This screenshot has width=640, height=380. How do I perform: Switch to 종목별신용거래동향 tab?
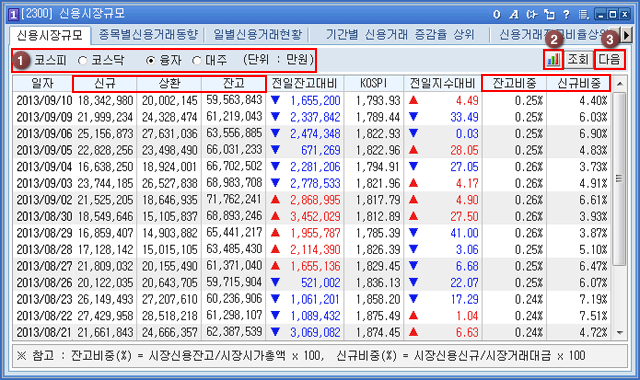[x=149, y=35]
